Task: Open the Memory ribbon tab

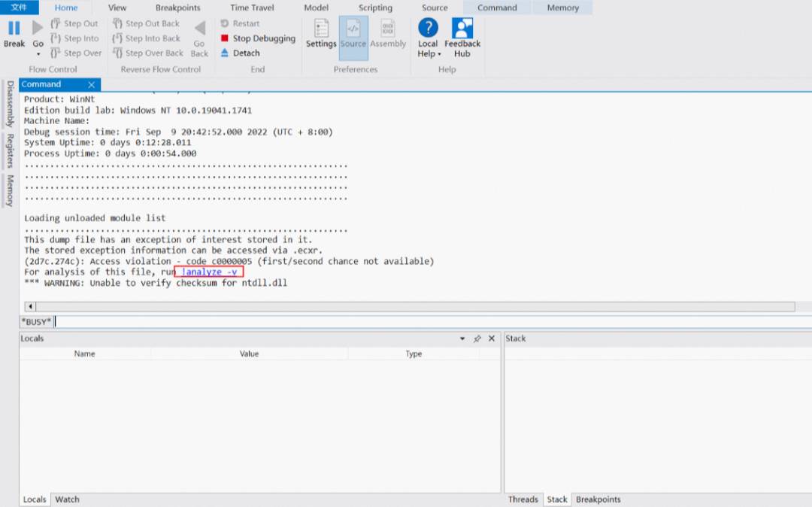Action: click(563, 8)
